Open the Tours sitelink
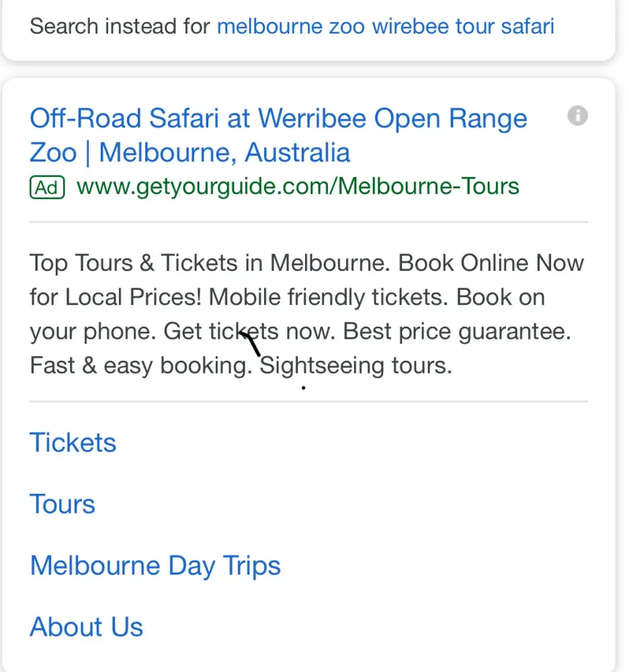Screen dimensions: 629x672 tap(62, 505)
